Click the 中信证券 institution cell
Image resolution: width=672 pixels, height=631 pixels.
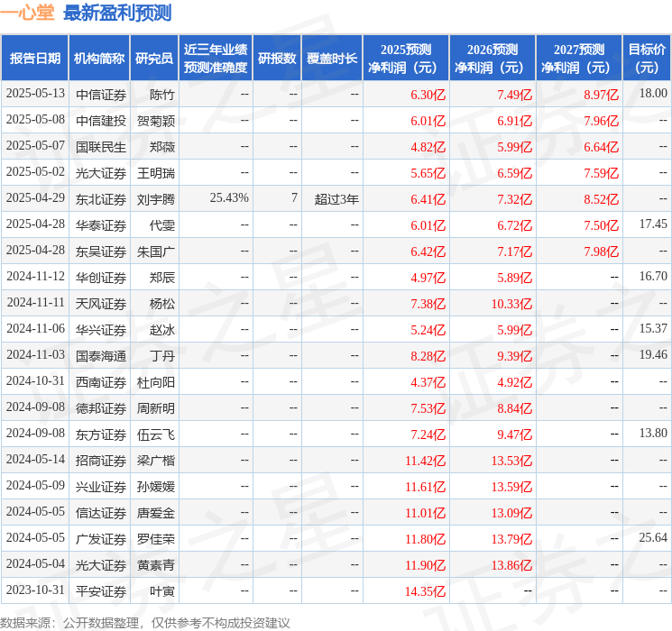[x=101, y=95]
